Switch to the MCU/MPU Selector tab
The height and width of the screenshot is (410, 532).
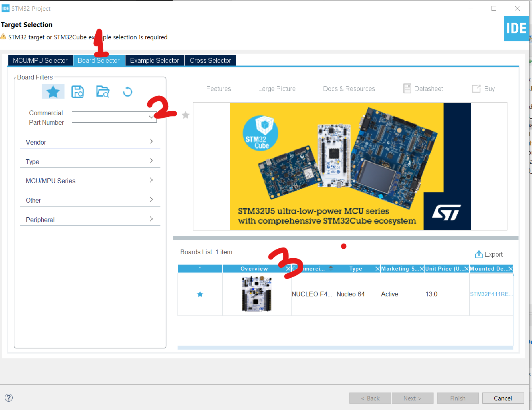[40, 60]
